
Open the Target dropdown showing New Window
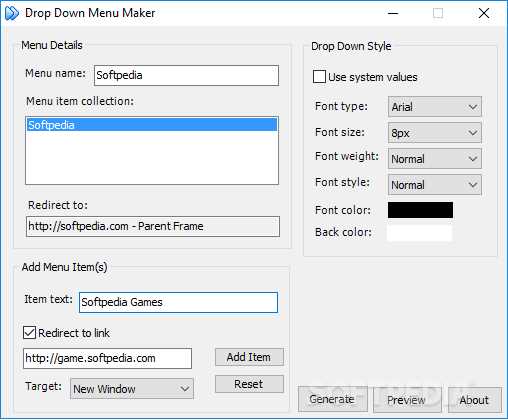132,389
